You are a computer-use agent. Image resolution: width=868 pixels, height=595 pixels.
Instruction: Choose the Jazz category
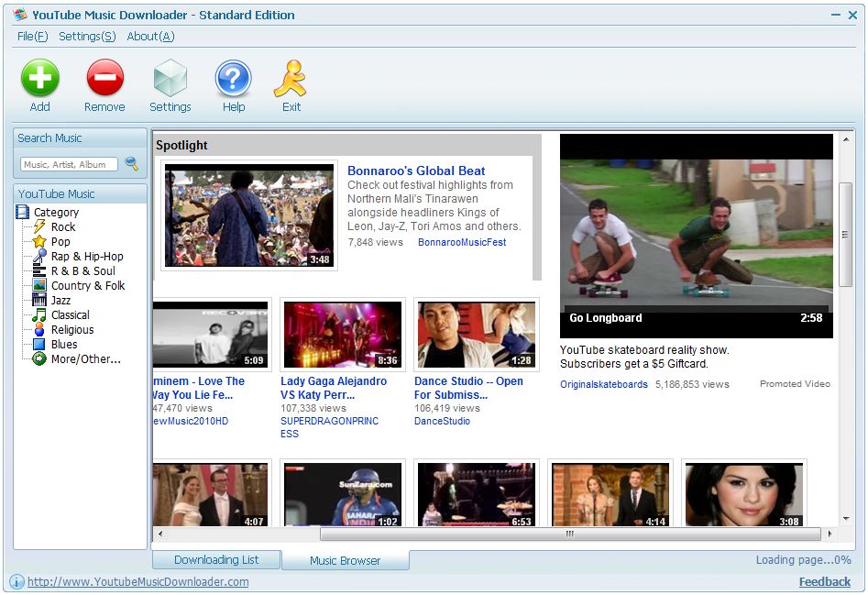point(60,300)
